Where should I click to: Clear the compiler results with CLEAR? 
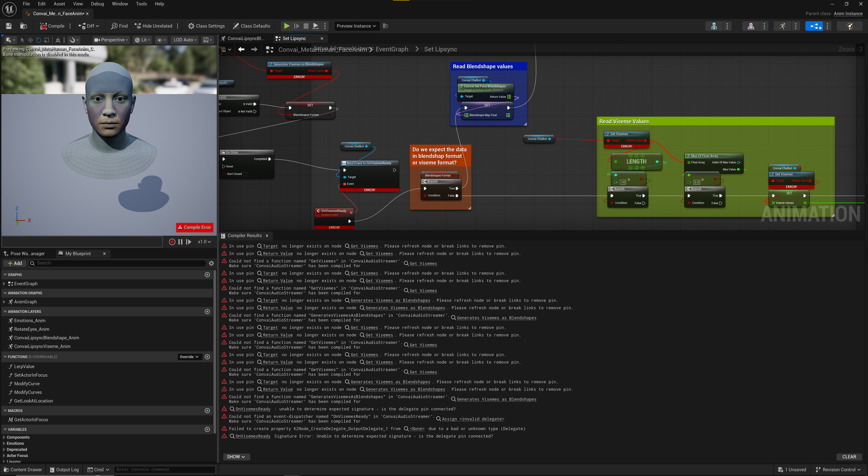(x=849, y=457)
